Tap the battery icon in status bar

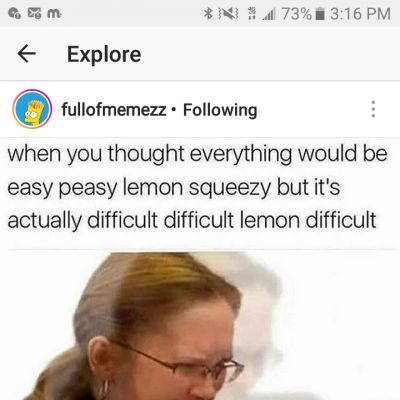pos(320,14)
